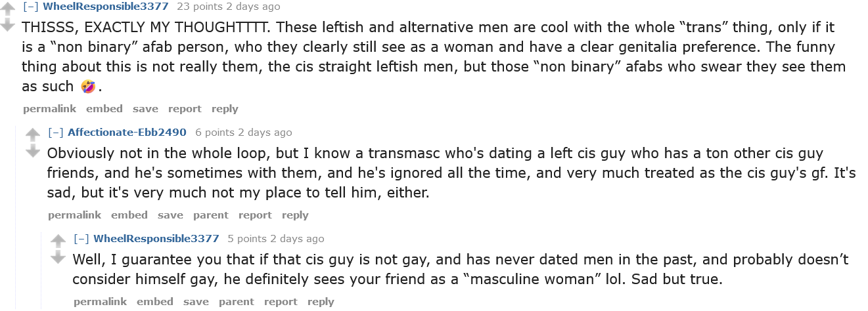The height and width of the screenshot is (311, 868).
Task: Embed the top-level comment
Action: (104, 109)
